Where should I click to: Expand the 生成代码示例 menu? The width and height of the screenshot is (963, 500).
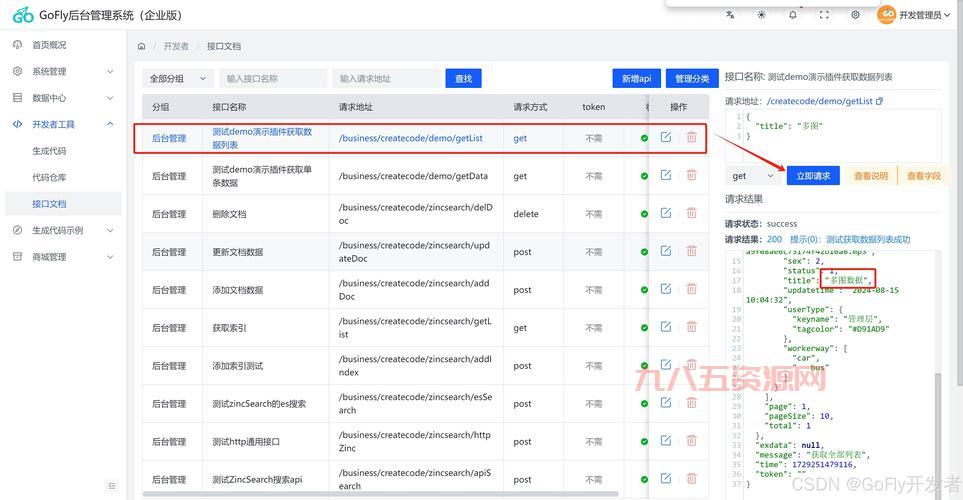coord(63,230)
